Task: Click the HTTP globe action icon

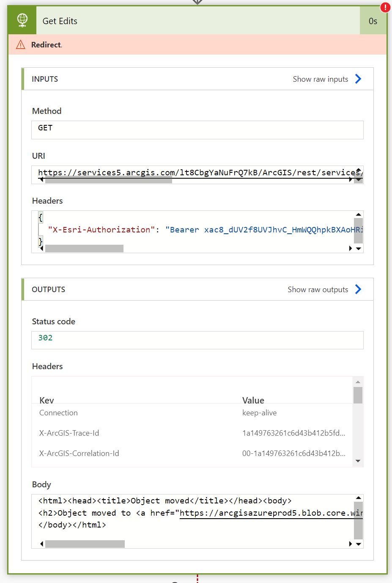Action: (x=22, y=20)
